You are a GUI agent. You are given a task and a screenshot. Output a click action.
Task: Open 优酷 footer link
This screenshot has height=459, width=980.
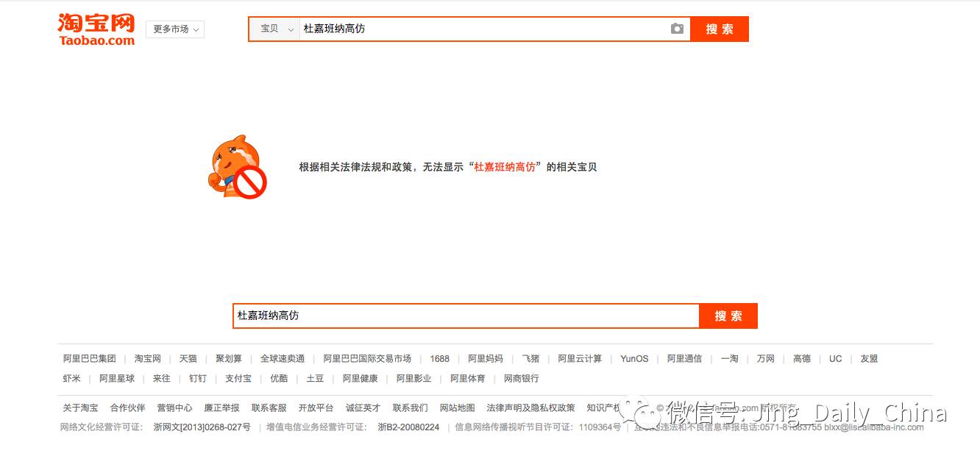279,378
